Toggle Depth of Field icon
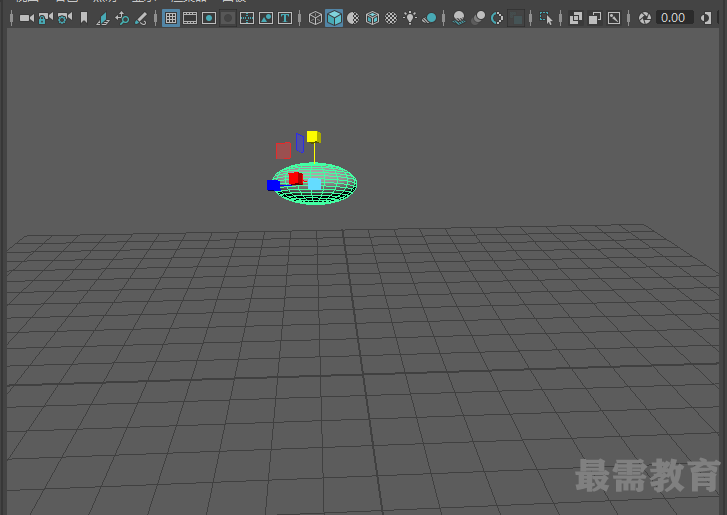Screen dimensions: 727x515 [516, 18]
